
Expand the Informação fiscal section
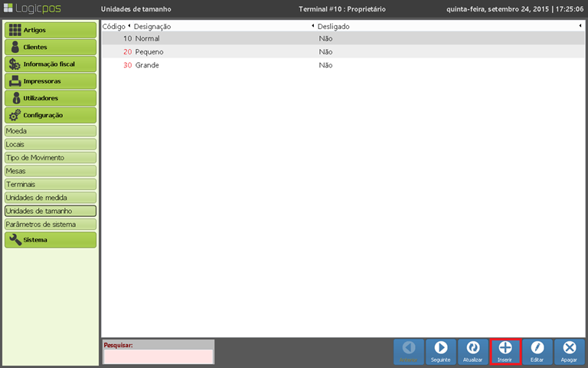[51, 64]
